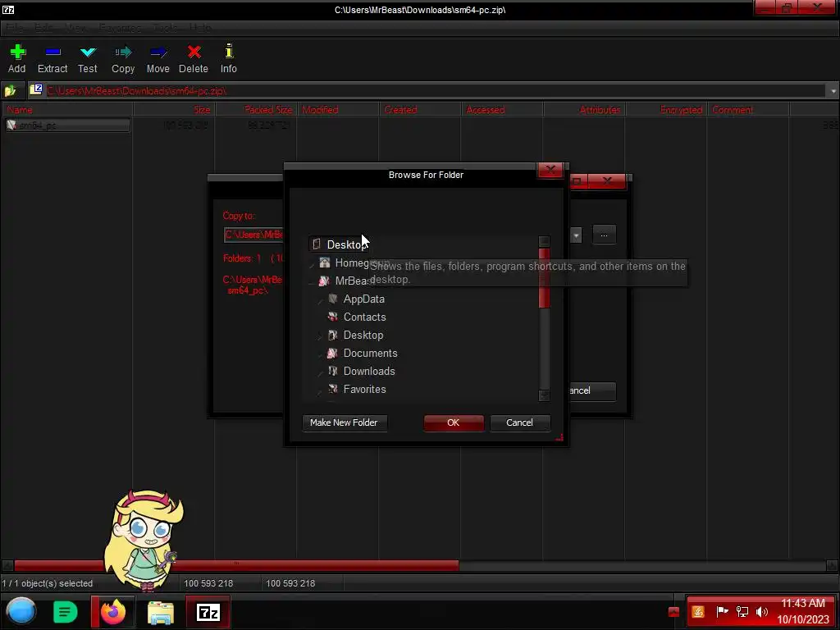Click the Move toolbar icon
The height and width of the screenshot is (630, 840).
coord(158,52)
